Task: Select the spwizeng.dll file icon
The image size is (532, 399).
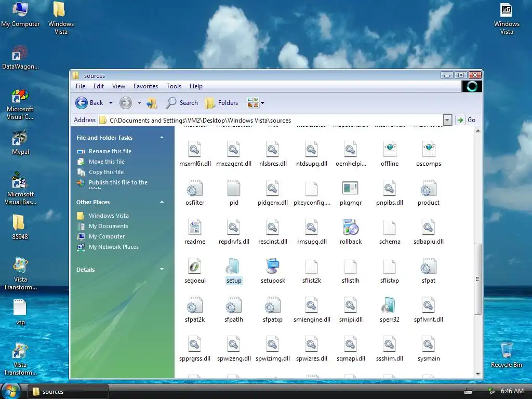Action: [x=233, y=344]
